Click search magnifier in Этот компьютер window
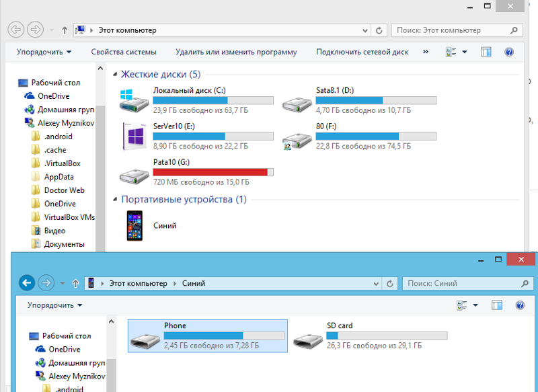The height and width of the screenshot is (392, 538). pyautogui.click(x=514, y=30)
